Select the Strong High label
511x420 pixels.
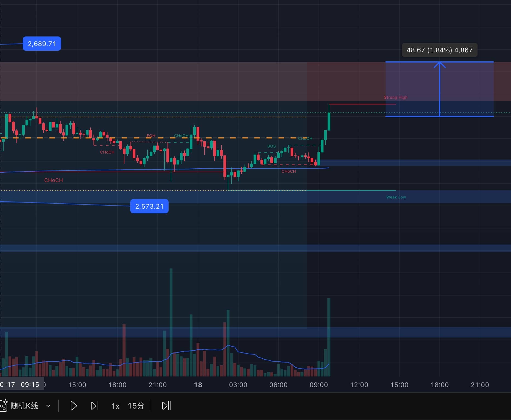(396, 97)
